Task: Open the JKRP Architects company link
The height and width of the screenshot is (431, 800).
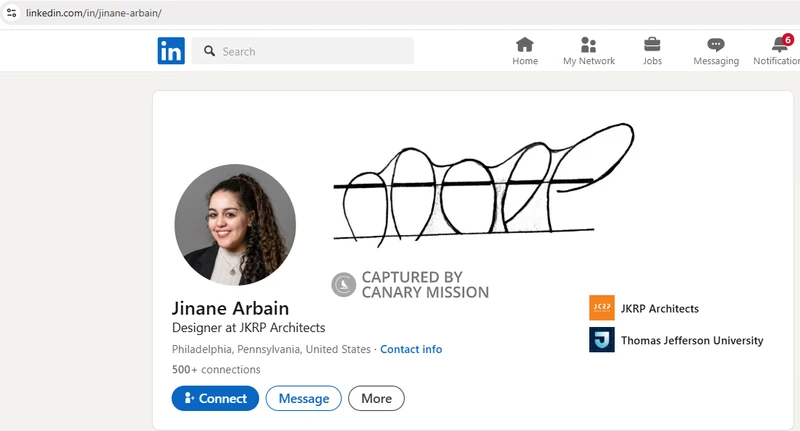Action: 659,308
